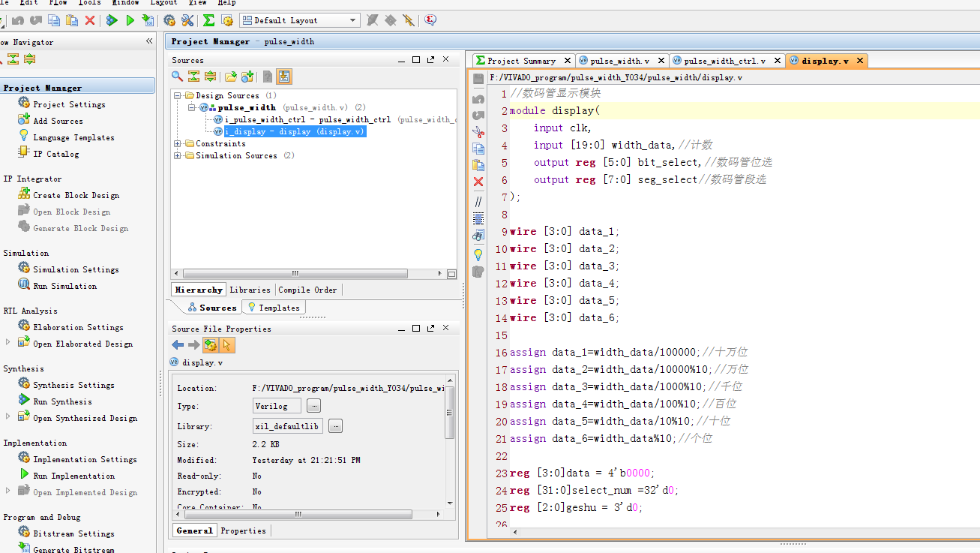The width and height of the screenshot is (980, 553).
Task: Expand the Constraints folder in Sources tree
Action: tap(178, 144)
